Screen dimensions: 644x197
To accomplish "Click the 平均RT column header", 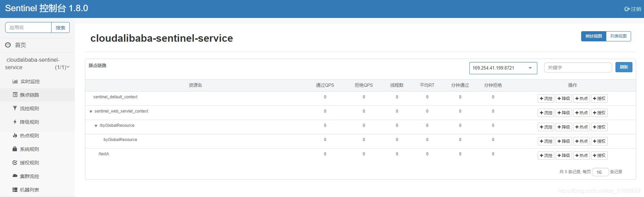I will [427, 85].
